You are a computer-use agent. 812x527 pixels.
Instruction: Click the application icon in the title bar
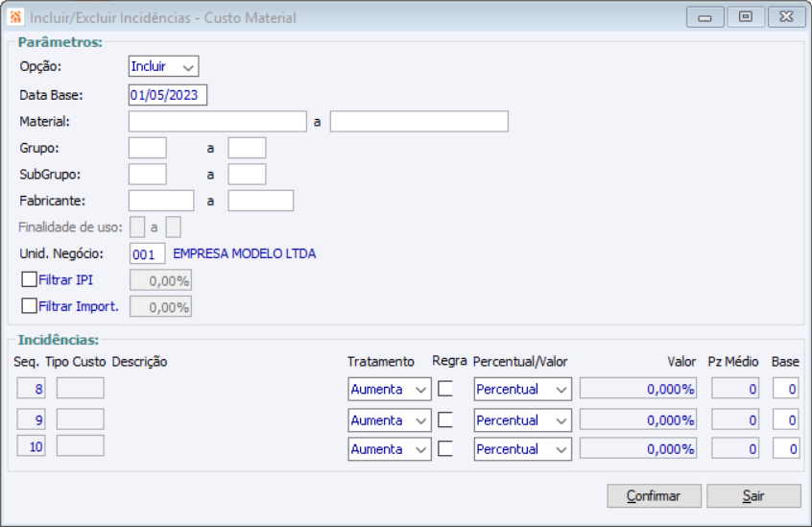pos(15,17)
